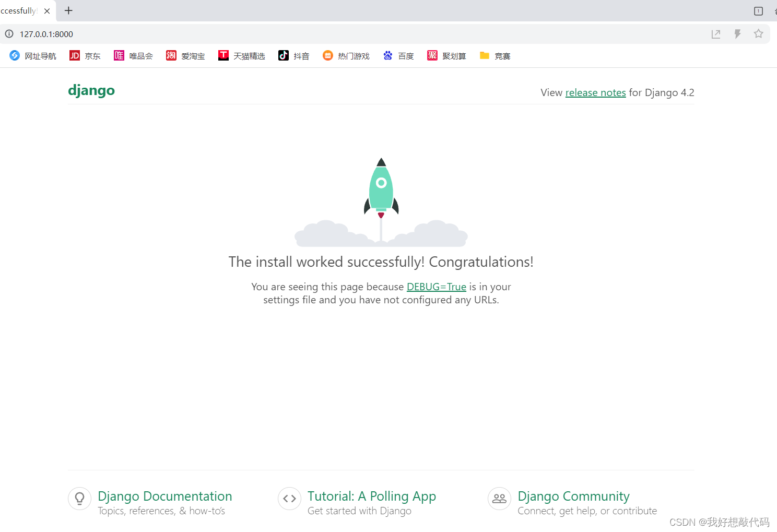Close the current browser tab
This screenshot has height=532, width=777.
47,11
